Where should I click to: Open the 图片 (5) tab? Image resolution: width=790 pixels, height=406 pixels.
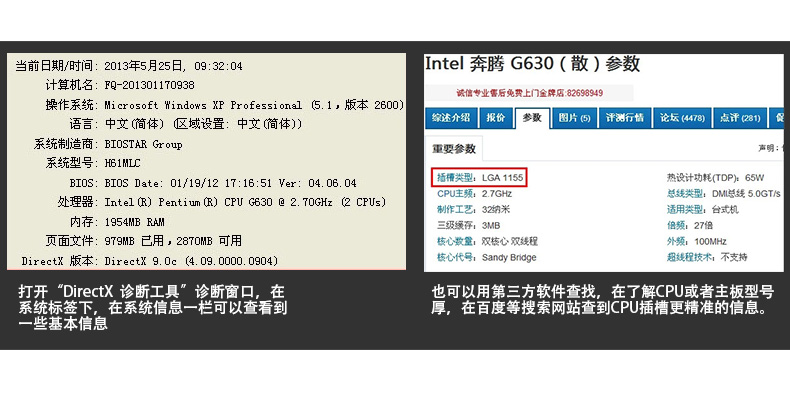pyautogui.click(x=574, y=118)
